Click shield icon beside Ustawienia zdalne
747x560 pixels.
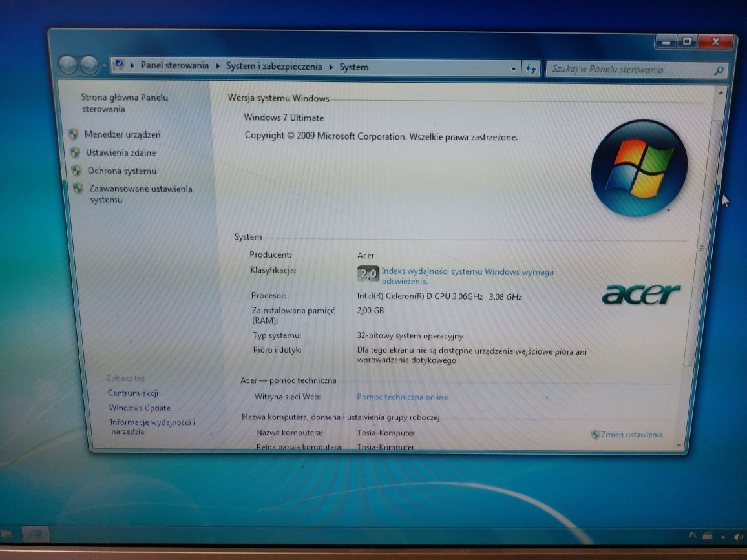pyautogui.click(x=75, y=152)
